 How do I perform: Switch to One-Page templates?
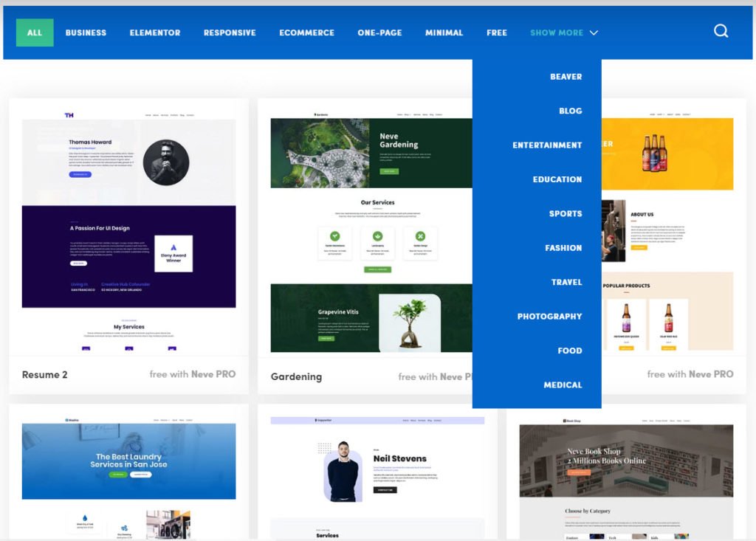pyautogui.click(x=379, y=32)
